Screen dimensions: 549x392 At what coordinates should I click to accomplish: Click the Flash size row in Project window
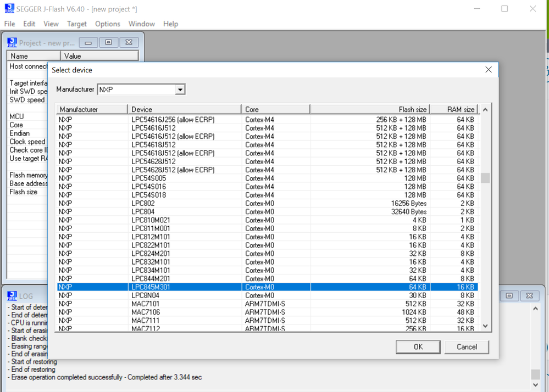coord(27,192)
